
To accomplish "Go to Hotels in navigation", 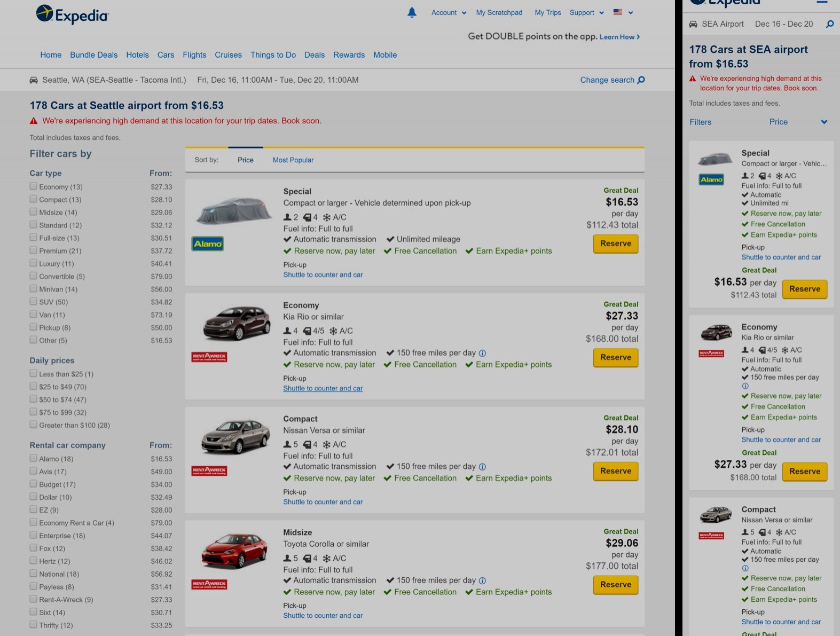I will tap(137, 55).
